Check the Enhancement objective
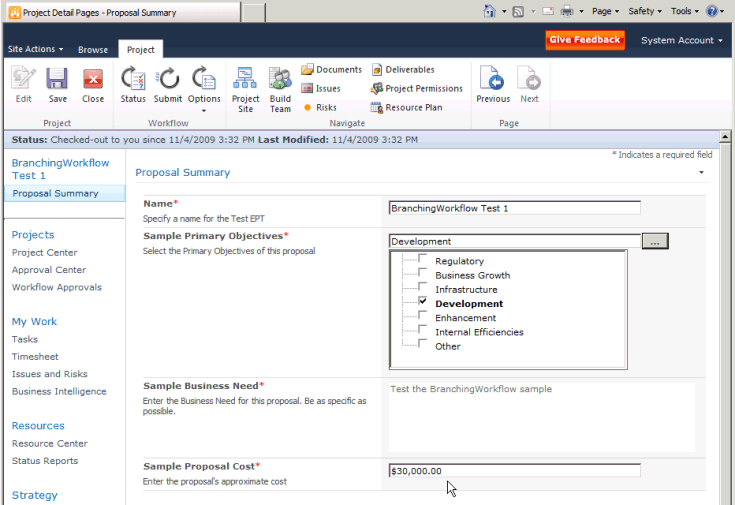Screen dimensions: 735x505 (x=423, y=315)
